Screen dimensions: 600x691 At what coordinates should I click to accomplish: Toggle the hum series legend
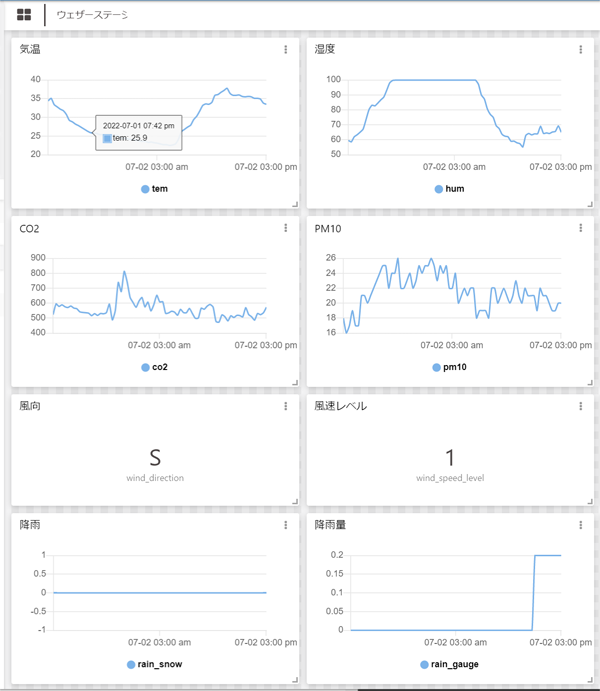click(449, 189)
